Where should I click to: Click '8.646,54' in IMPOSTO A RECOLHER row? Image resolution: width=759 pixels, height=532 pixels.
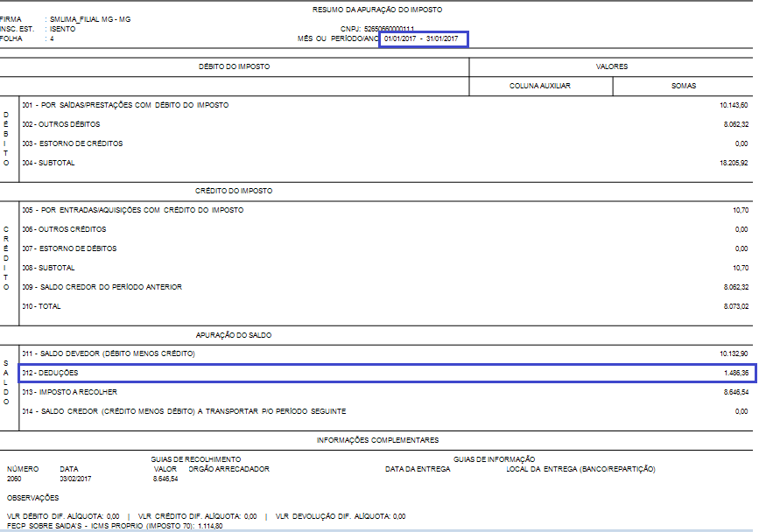coord(735,392)
